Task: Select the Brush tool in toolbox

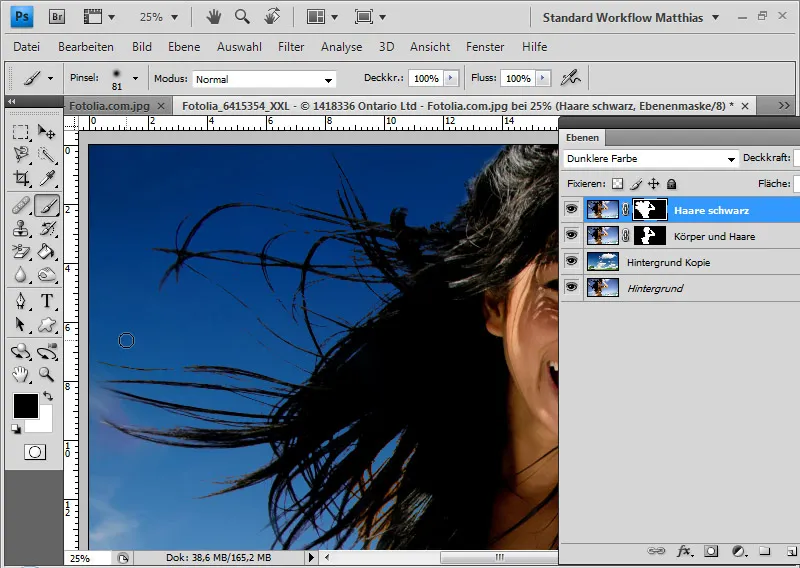Action: (47, 206)
